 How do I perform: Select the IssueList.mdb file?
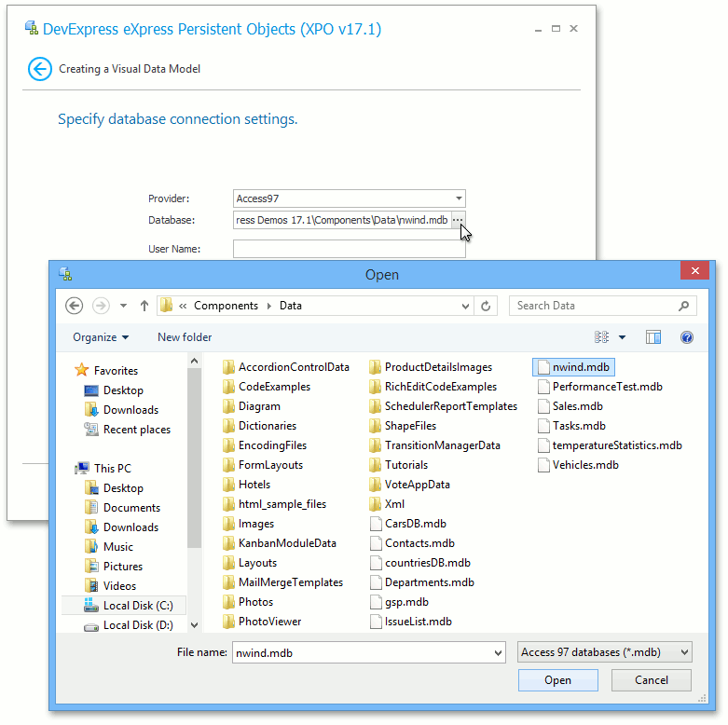[x=411, y=622]
